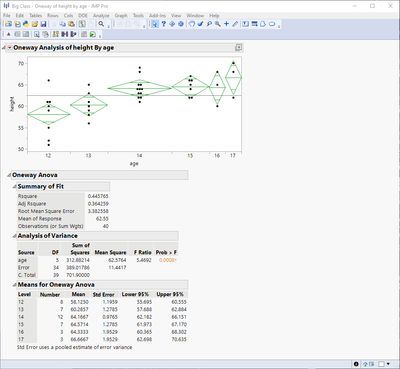This screenshot has width=400, height=369.
Task: Click the open file folder icon
Action: 34,24
